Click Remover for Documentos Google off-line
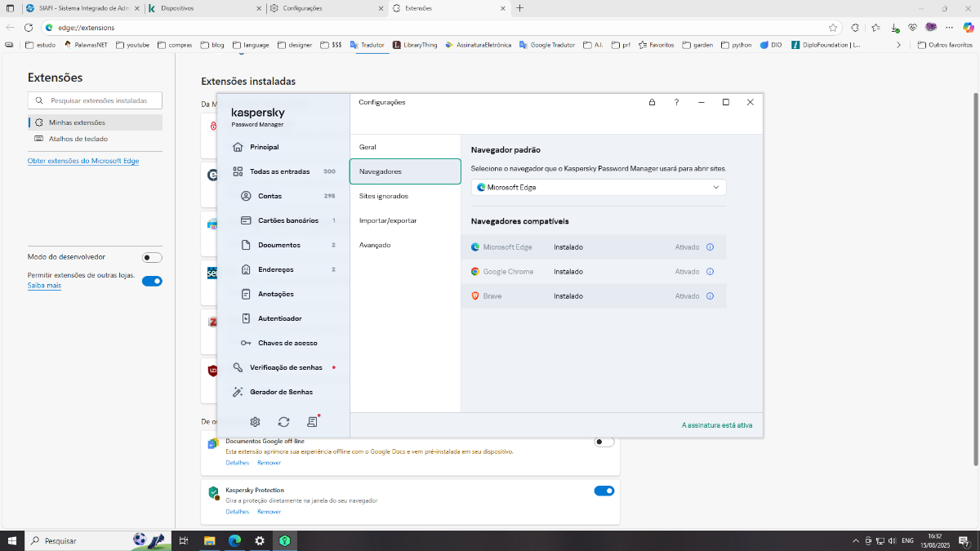The image size is (980, 551). pos(269,463)
